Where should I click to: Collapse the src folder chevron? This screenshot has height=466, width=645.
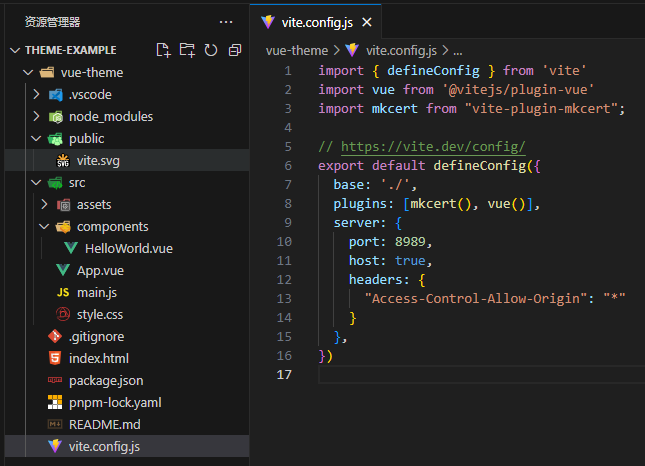(x=36, y=183)
